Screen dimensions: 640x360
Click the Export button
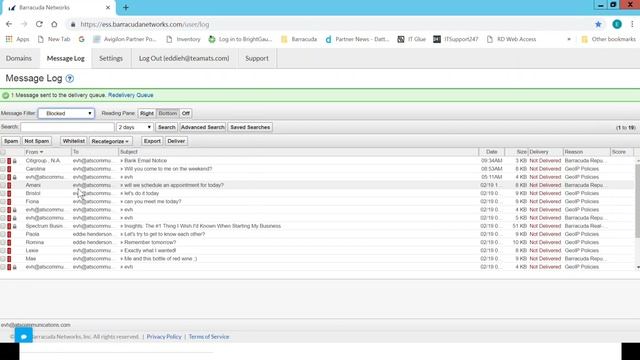(x=152, y=141)
